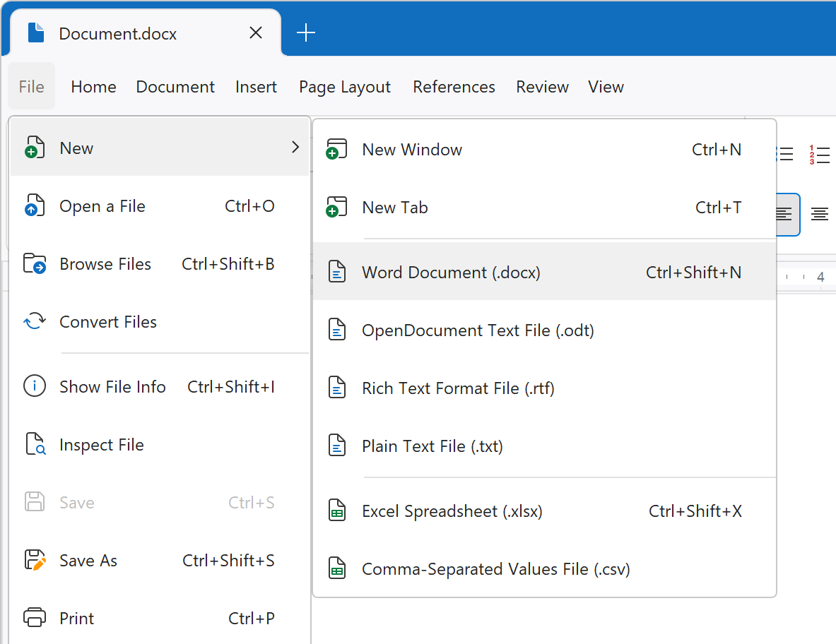Open the References ribbon tab
836x644 pixels.
454,87
